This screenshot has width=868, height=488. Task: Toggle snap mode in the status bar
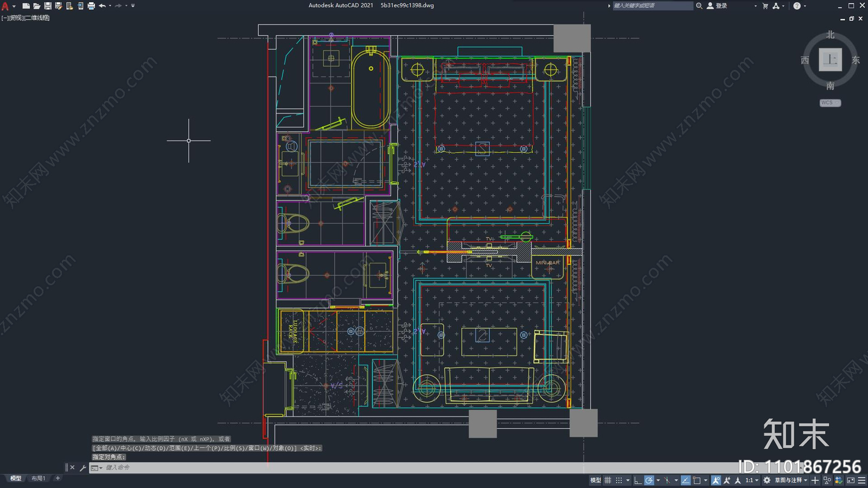coord(619,480)
